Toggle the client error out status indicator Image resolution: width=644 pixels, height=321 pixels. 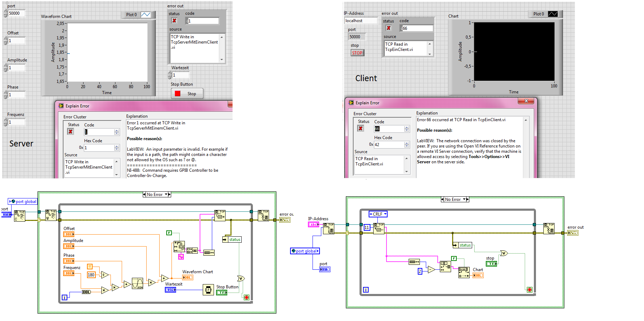click(x=389, y=28)
